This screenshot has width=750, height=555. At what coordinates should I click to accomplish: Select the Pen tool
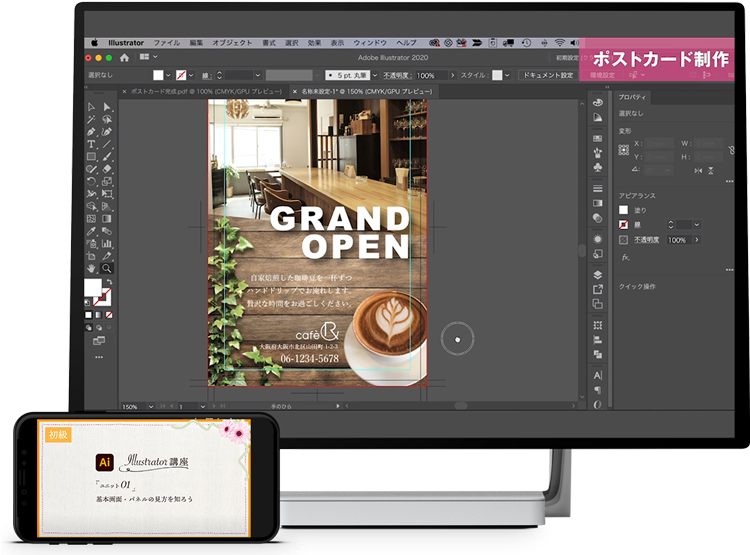click(x=92, y=131)
